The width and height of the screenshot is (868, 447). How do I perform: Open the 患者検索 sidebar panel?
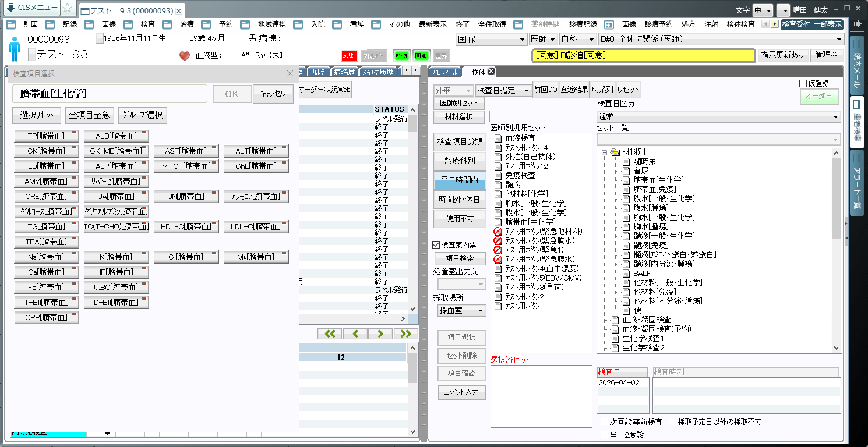click(x=857, y=121)
